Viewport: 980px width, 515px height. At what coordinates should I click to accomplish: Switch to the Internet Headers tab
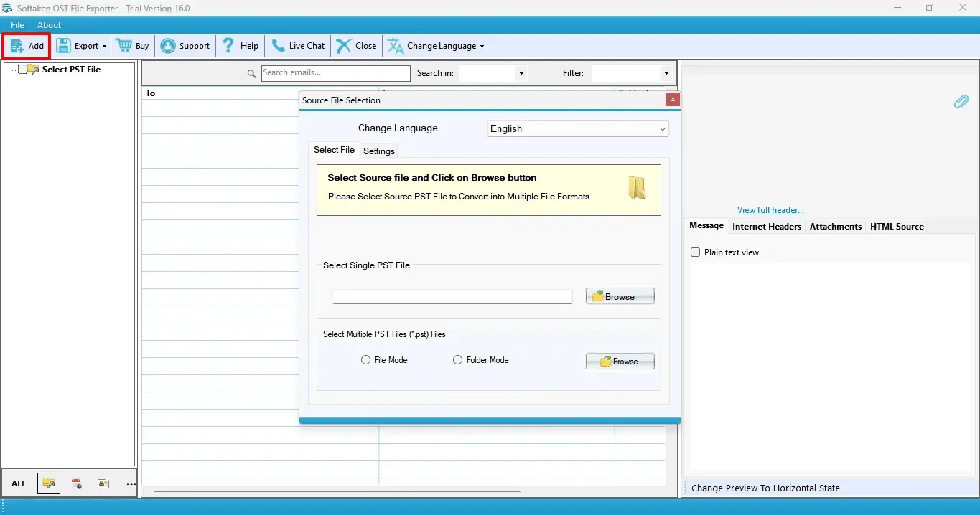767,226
